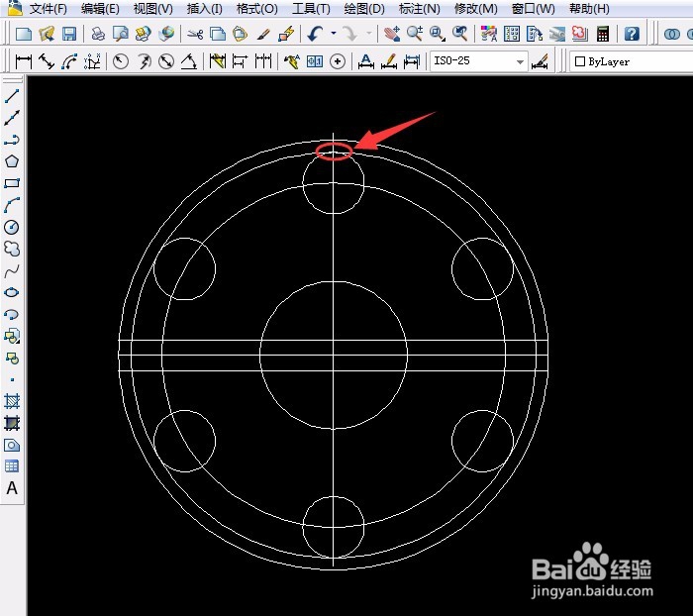Open the 格式(O) menu
This screenshot has width=693, height=616.
click(256, 8)
